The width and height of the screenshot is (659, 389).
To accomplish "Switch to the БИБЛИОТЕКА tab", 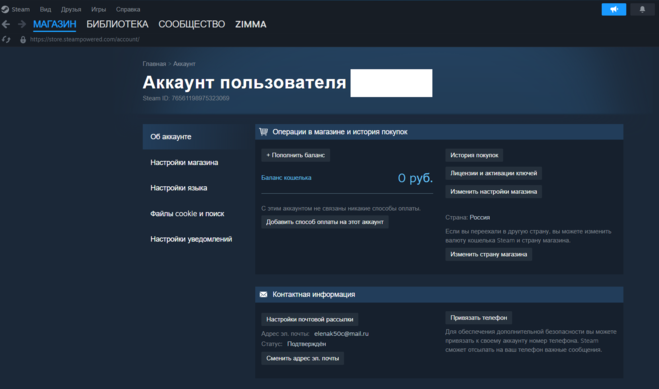I will (x=117, y=24).
